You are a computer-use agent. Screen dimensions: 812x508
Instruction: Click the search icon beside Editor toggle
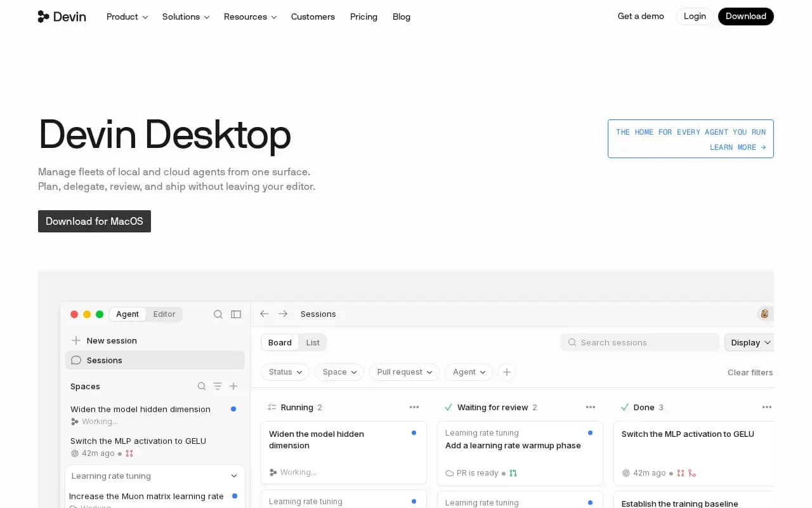point(218,314)
